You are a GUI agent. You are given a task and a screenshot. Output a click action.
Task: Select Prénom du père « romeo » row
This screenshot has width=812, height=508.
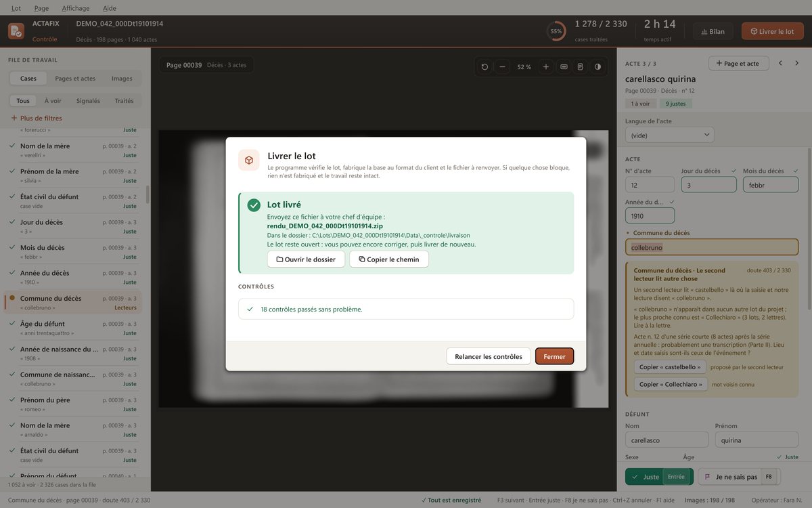(x=73, y=404)
